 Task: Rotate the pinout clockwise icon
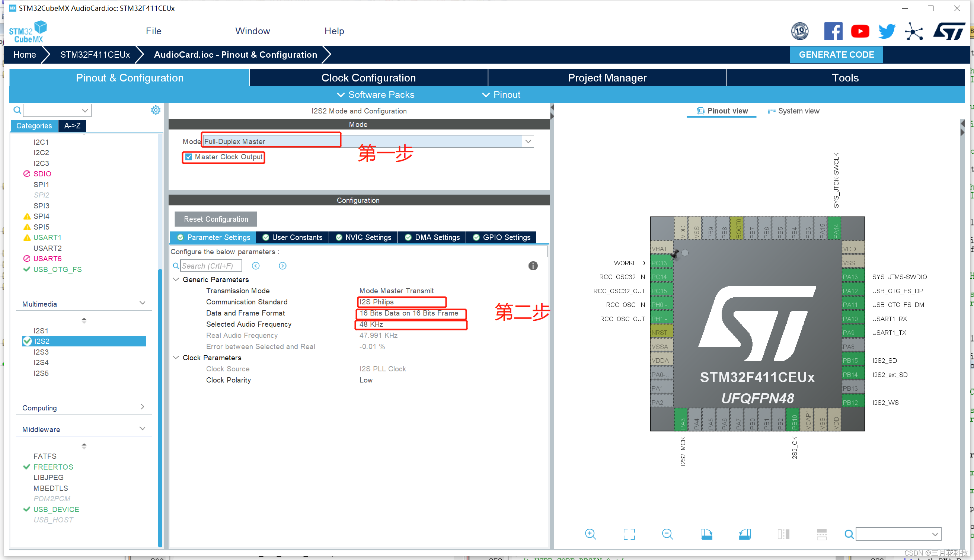pyautogui.click(x=706, y=534)
